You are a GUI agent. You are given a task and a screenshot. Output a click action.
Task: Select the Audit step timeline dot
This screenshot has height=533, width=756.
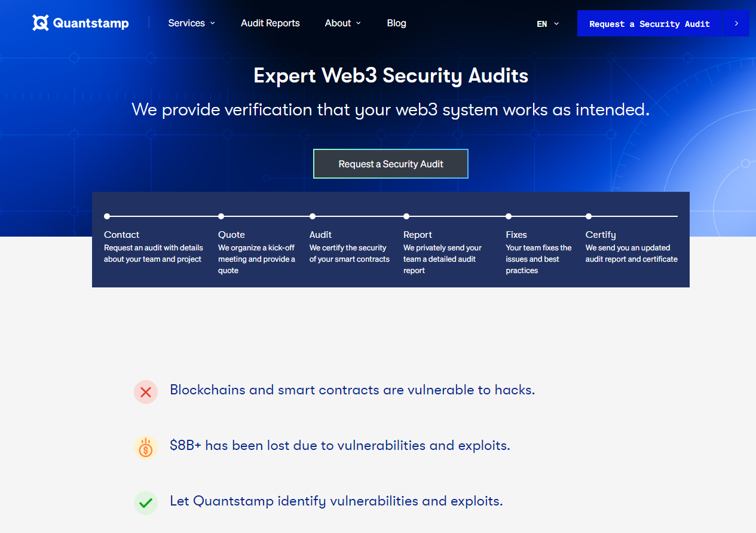pyautogui.click(x=313, y=216)
